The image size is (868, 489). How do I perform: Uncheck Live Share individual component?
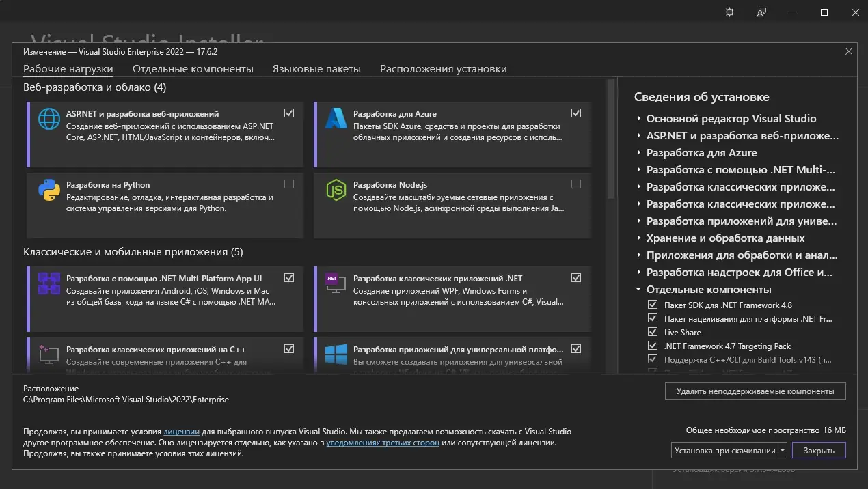(652, 332)
